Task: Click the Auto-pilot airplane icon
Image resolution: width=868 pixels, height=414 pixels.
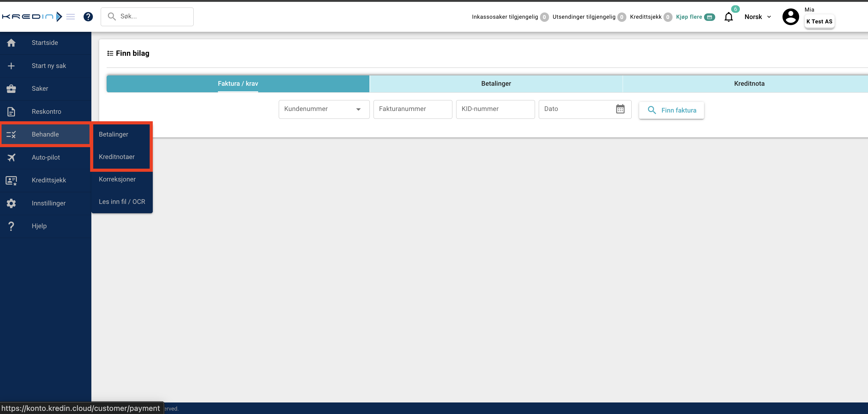Action: click(x=11, y=157)
